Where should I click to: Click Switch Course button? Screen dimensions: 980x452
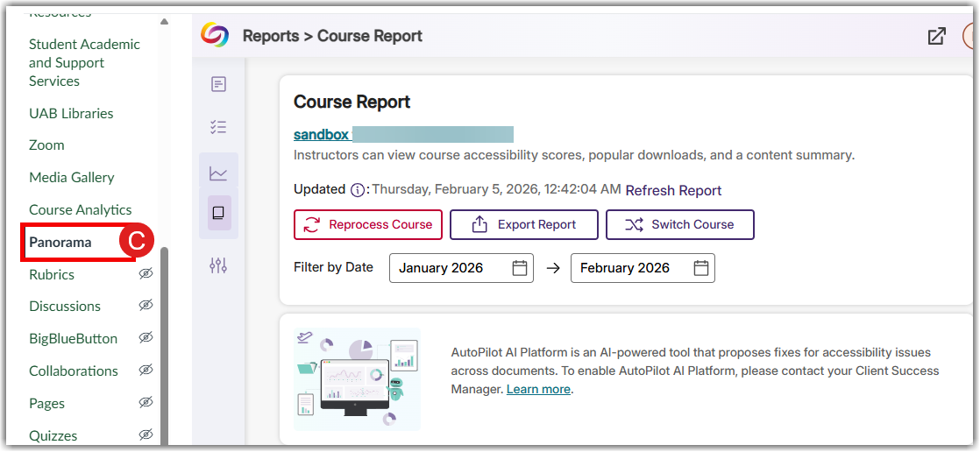[679, 224]
